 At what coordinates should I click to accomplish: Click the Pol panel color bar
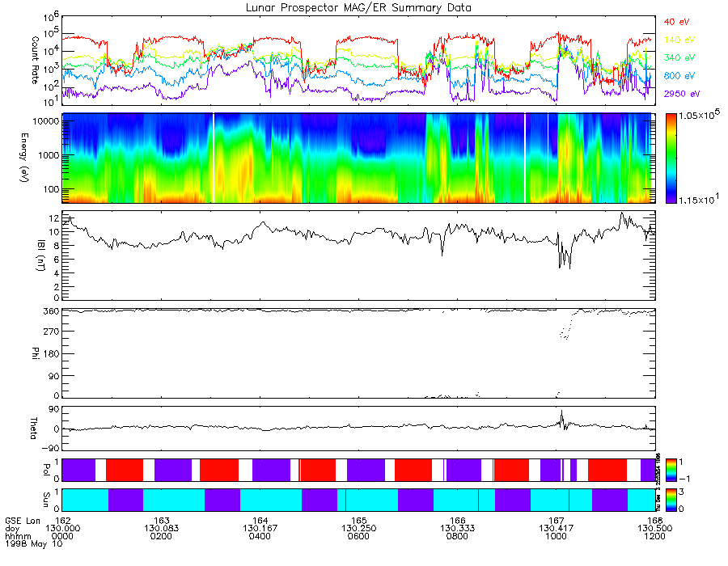click(x=671, y=471)
